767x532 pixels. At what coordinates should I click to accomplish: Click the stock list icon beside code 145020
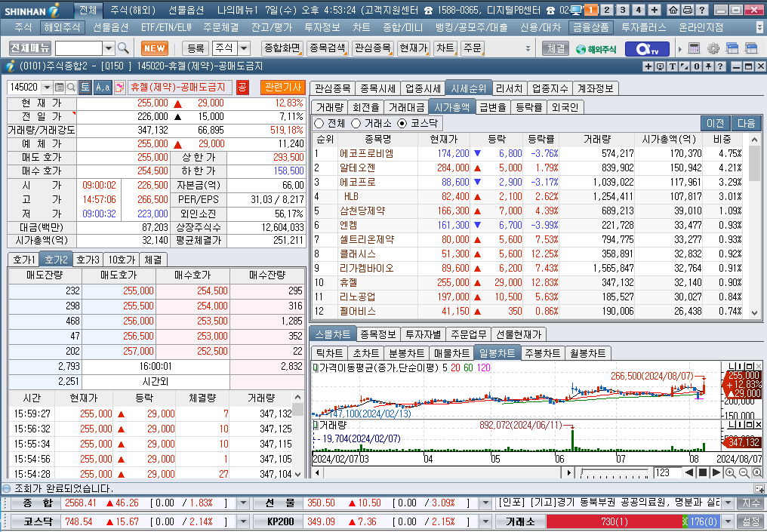[x=59, y=87]
